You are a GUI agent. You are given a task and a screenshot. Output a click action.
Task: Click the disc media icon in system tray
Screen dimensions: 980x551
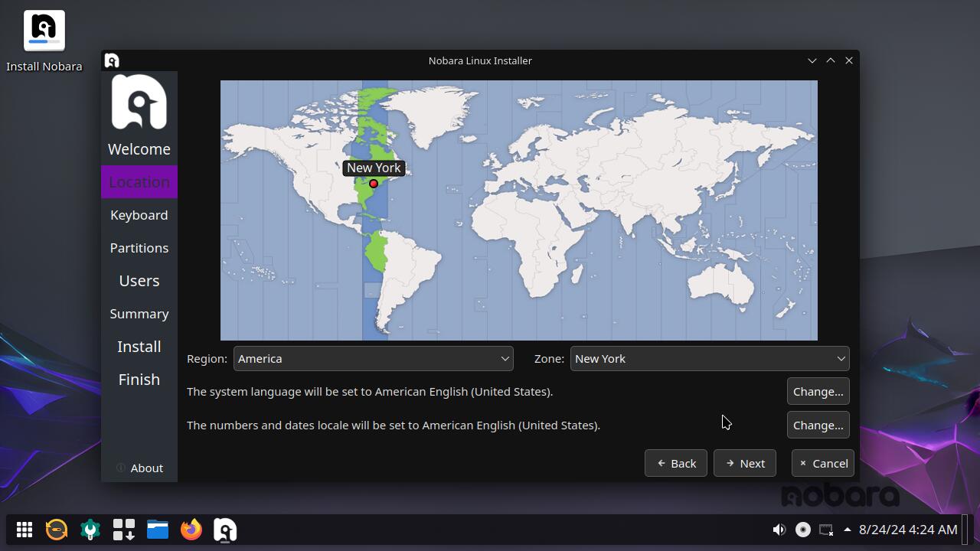click(x=803, y=530)
